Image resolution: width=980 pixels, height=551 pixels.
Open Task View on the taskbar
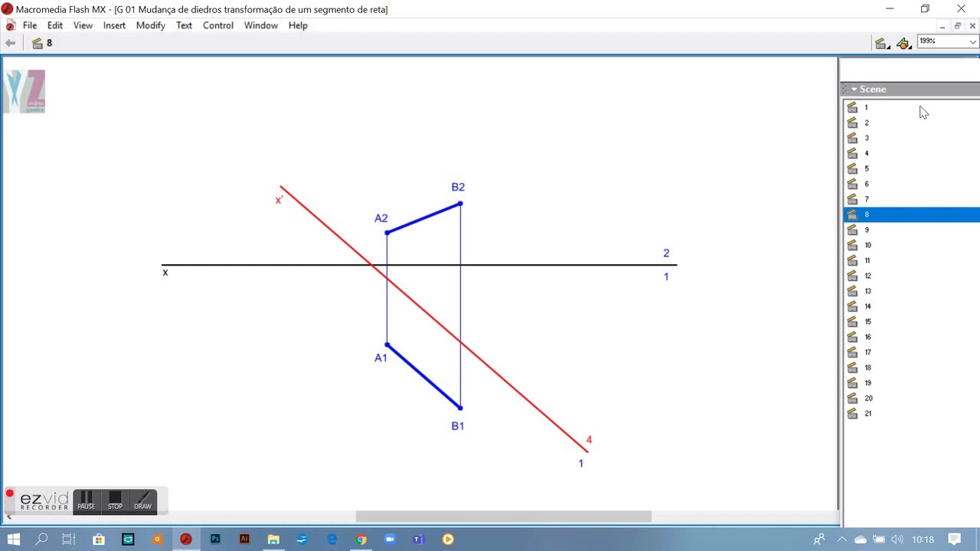69,540
